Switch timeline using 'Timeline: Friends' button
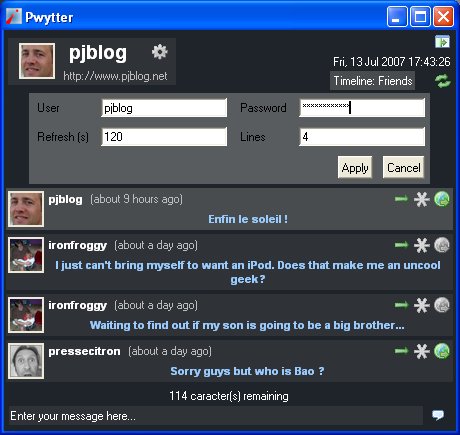Image resolution: width=460 pixels, height=435 pixels. [x=373, y=81]
